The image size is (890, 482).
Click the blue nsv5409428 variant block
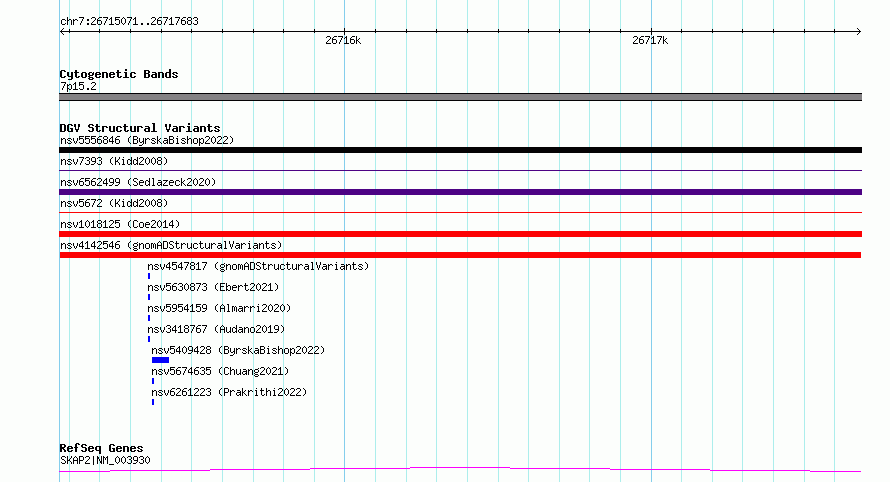pos(160,360)
